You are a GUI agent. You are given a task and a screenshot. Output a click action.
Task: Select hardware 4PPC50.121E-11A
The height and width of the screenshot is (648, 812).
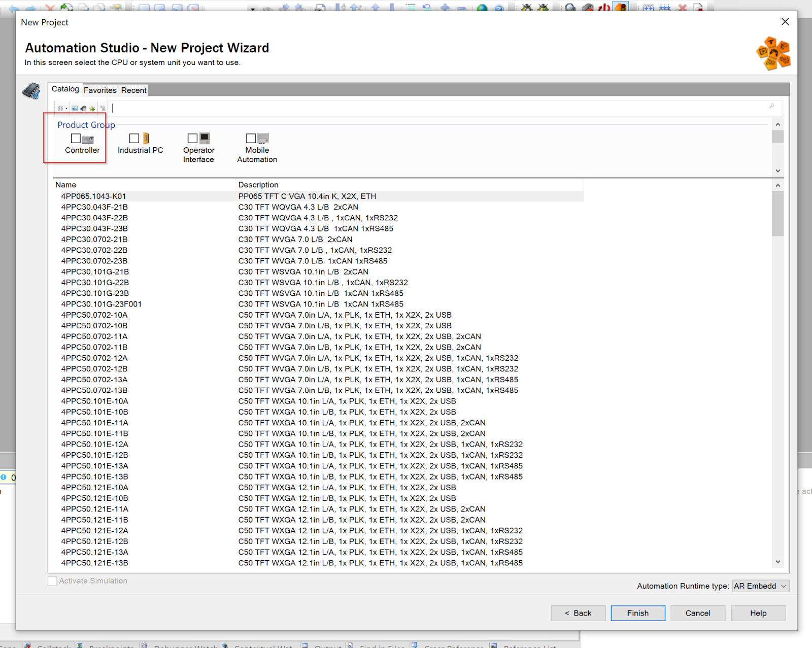coord(95,509)
